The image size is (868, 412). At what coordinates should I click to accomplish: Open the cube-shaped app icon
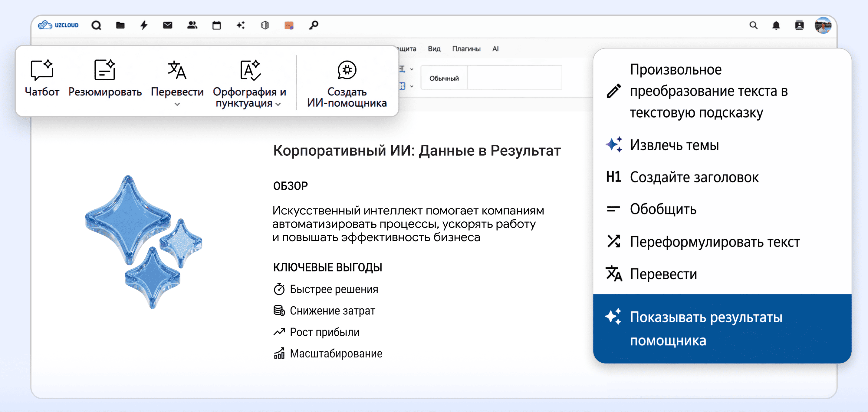click(265, 25)
